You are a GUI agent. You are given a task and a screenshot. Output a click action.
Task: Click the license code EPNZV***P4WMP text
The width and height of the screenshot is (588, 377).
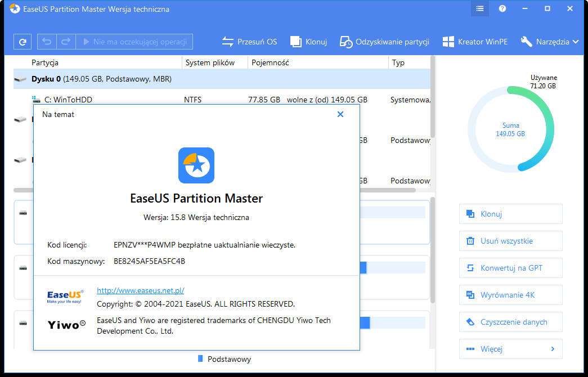pos(145,245)
